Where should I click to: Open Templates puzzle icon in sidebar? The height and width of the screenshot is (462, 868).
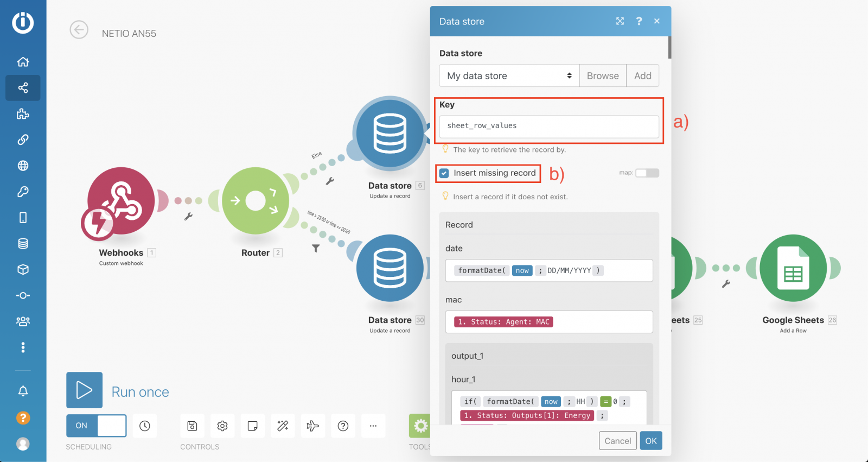click(x=23, y=114)
